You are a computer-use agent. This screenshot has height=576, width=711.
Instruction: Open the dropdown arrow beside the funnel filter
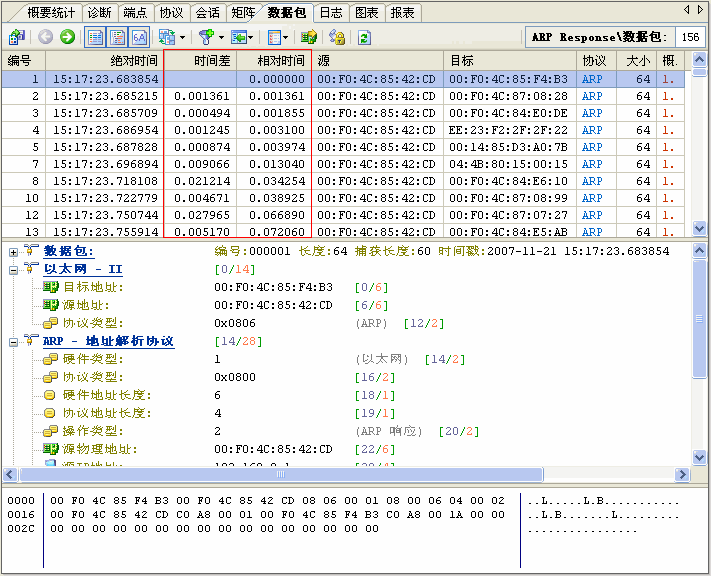(221, 37)
